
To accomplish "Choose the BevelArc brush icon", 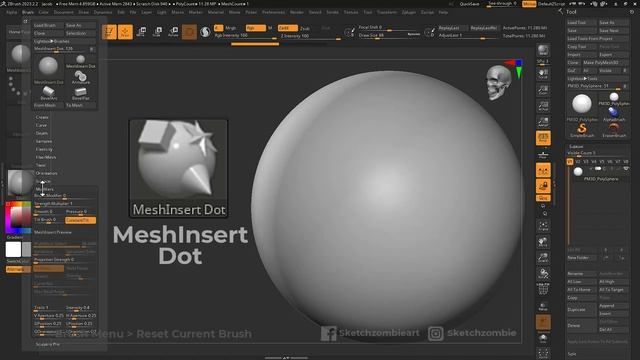I will 49,93.
